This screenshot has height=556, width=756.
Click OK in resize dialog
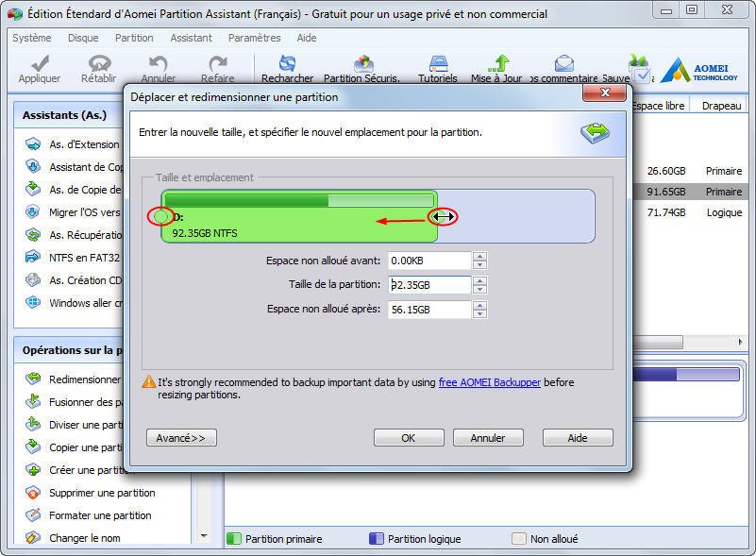pos(409,438)
